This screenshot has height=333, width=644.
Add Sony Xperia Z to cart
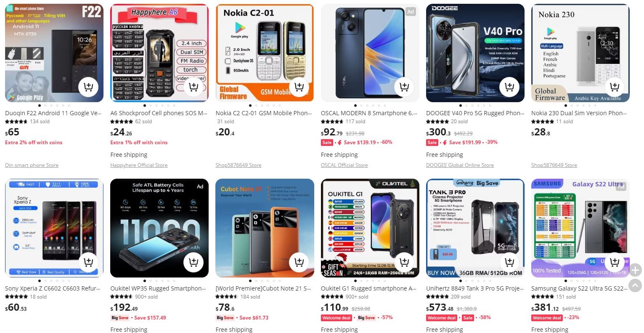point(88,262)
